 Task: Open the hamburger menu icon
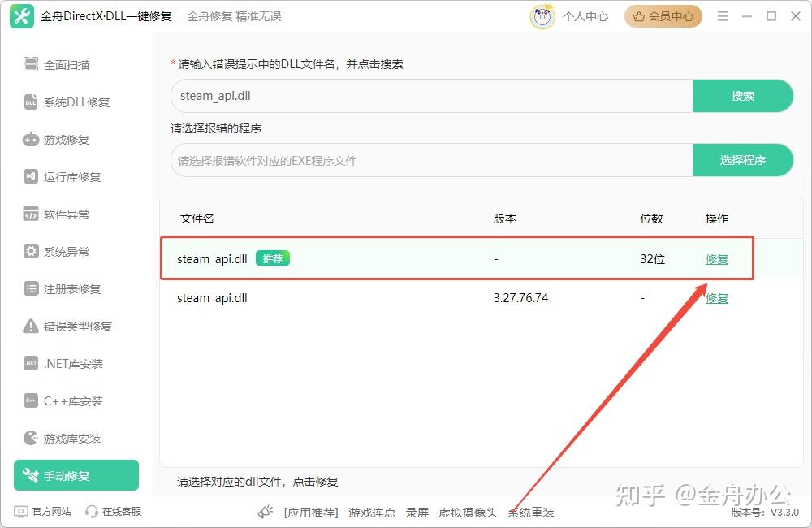pyautogui.click(x=723, y=16)
